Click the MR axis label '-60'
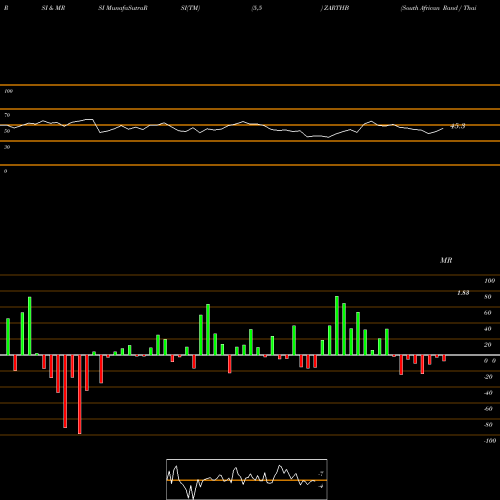 pyautogui.click(x=488, y=409)
